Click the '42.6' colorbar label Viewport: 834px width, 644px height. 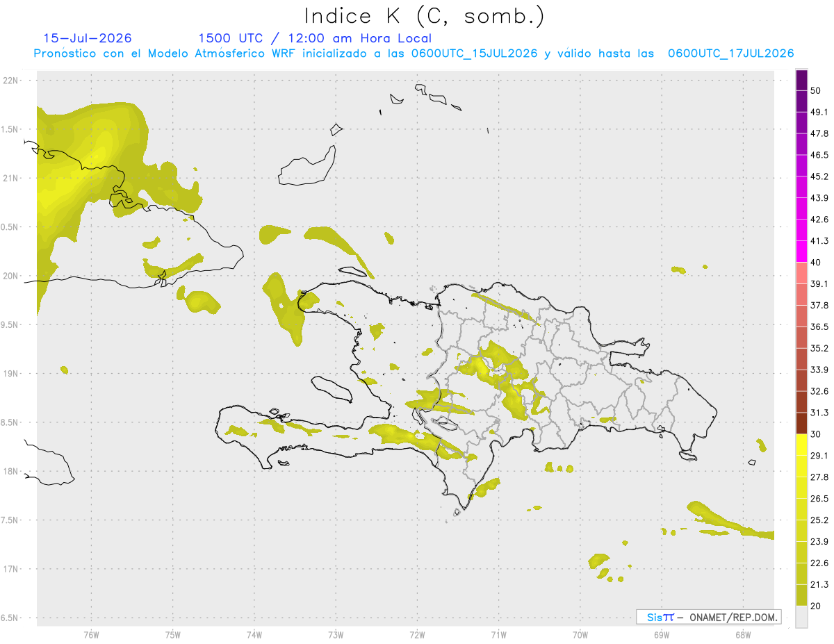[819, 220]
